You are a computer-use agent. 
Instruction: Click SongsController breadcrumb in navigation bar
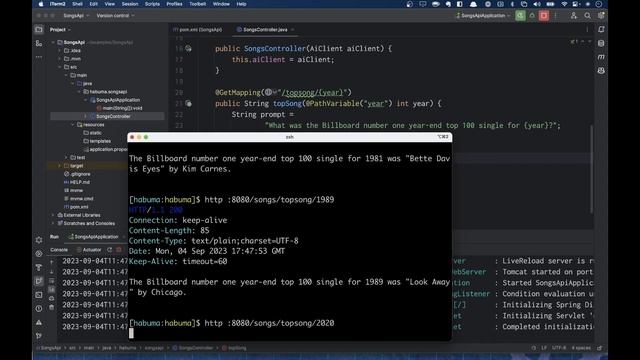(193, 348)
